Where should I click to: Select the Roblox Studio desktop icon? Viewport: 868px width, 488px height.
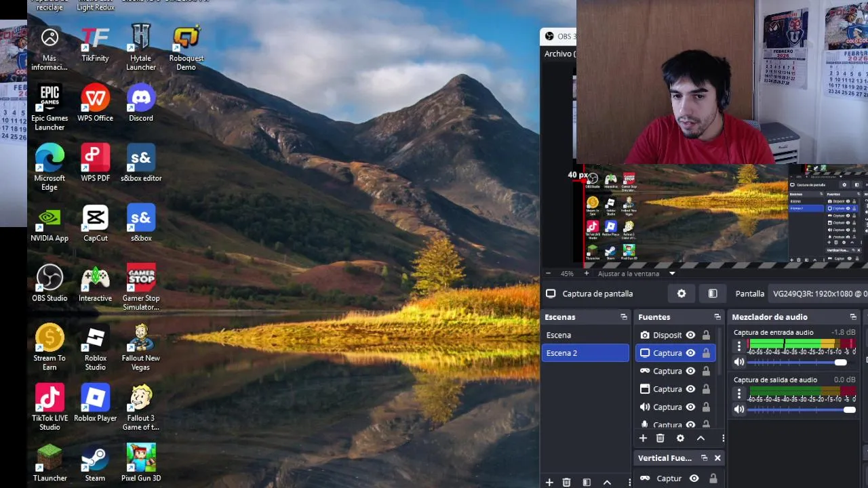point(95,348)
